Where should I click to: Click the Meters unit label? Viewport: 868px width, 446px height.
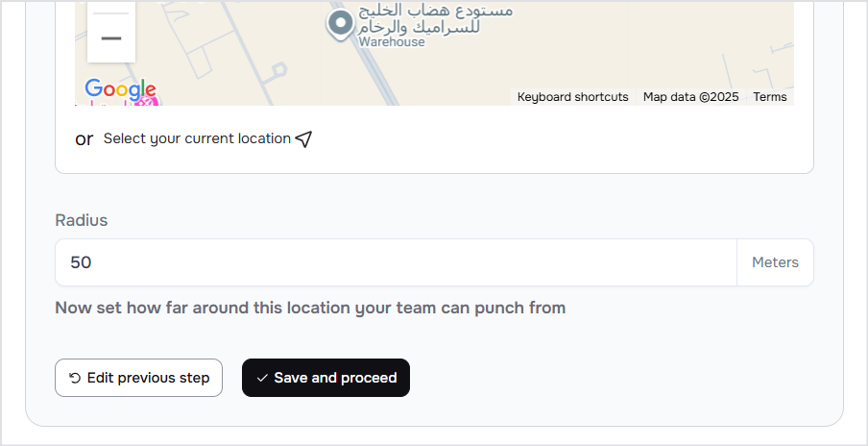click(775, 262)
